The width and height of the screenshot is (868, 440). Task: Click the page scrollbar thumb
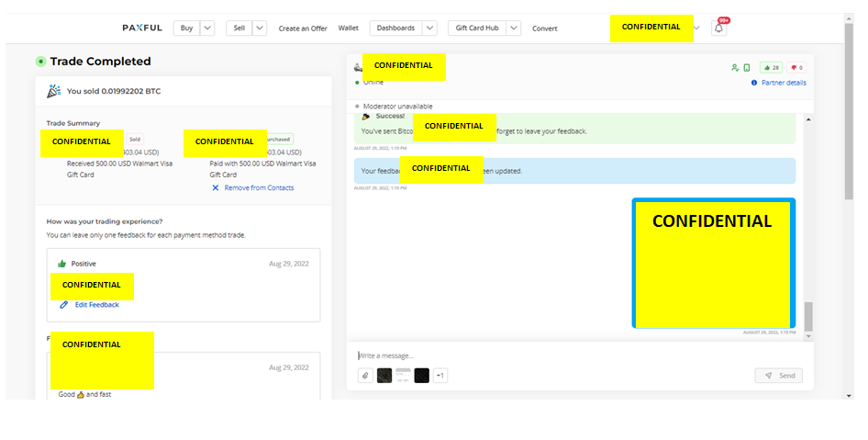pos(849,111)
